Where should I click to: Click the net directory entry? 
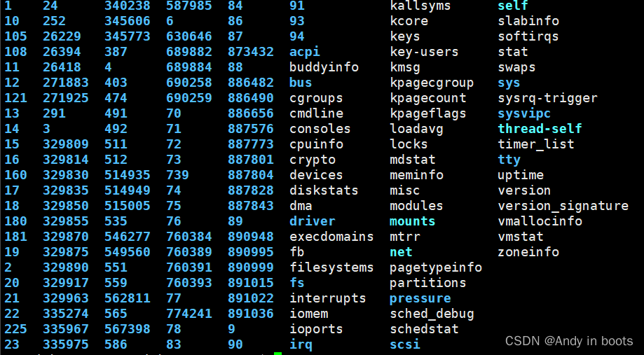pyautogui.click(x=401, y=252)
